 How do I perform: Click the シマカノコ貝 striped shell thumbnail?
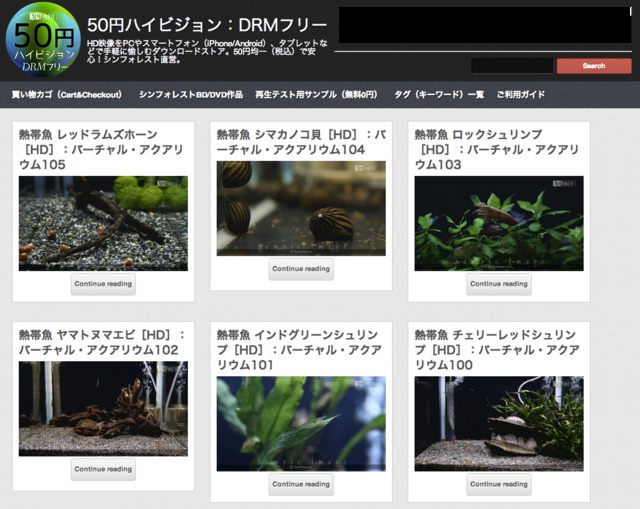click(x=301, y=208)
